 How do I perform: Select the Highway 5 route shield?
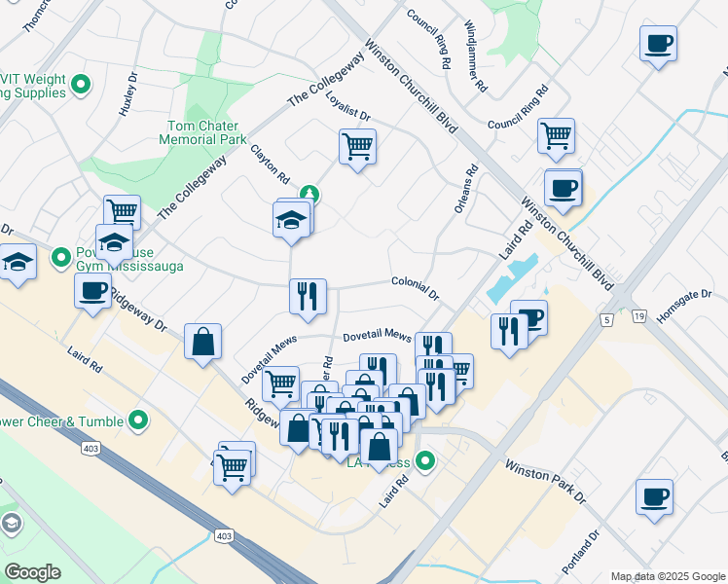coord(606,318)
